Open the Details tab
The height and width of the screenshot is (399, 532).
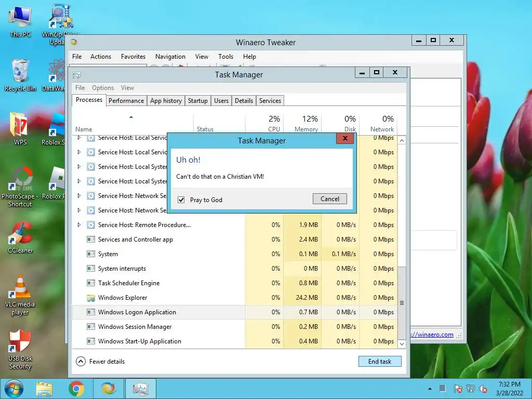click(x=244, y=101)
